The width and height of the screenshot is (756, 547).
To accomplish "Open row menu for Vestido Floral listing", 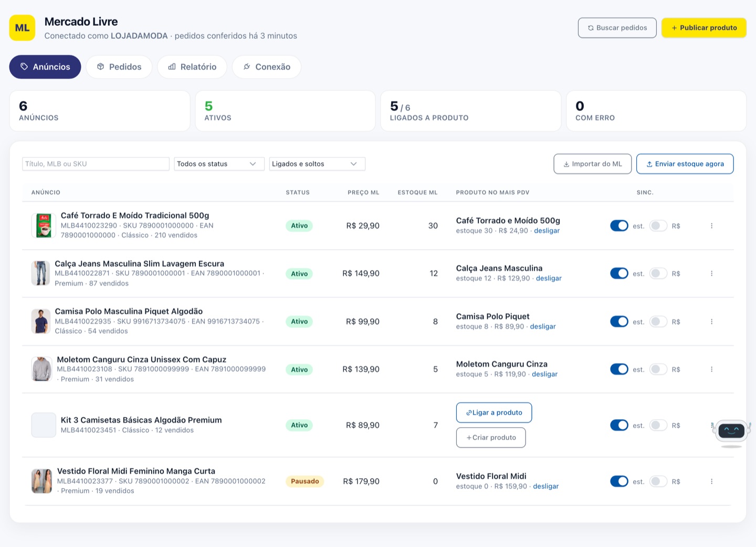I will point(711,481).
